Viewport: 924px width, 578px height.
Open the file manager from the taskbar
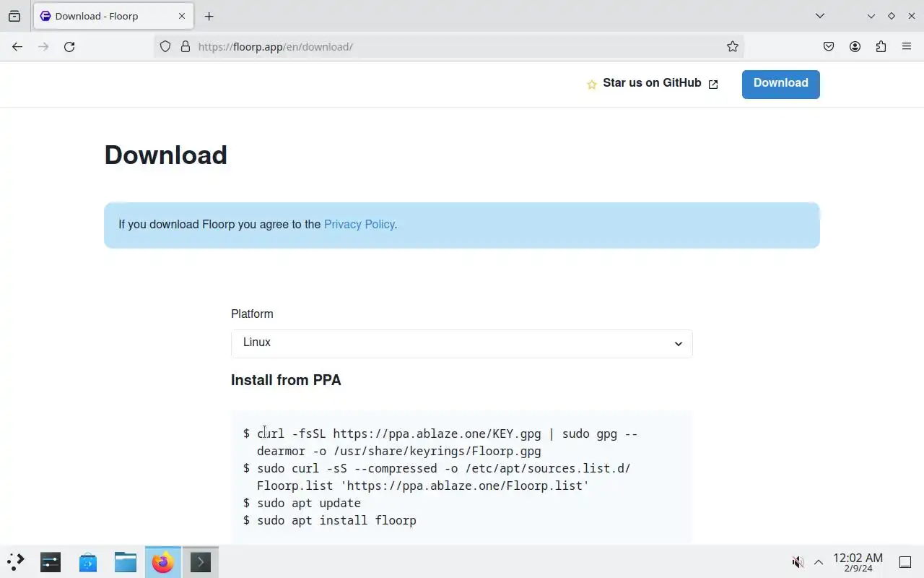click(126, 561)
